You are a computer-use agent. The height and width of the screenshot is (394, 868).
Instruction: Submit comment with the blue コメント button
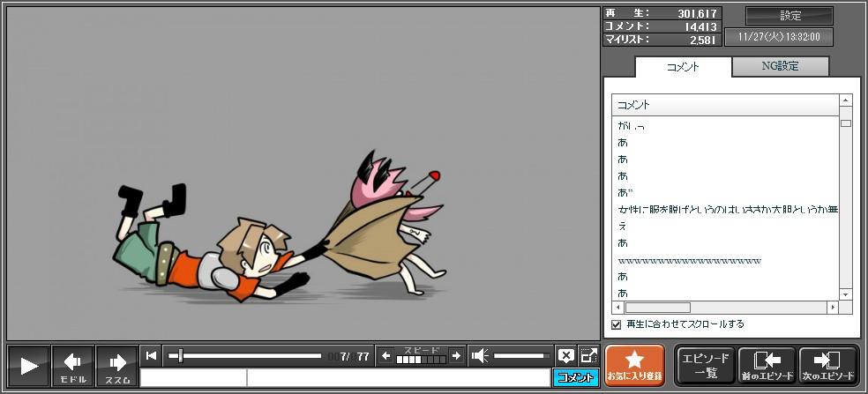(575, 378)
